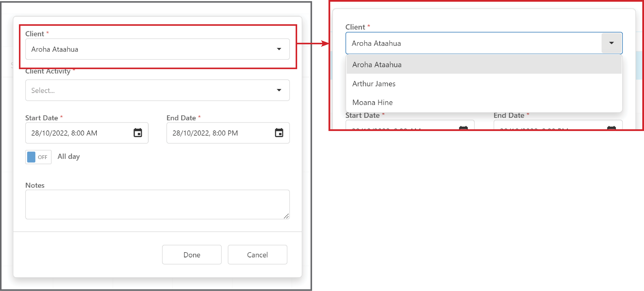Choose Arthur James from the client list

[484, 84]
